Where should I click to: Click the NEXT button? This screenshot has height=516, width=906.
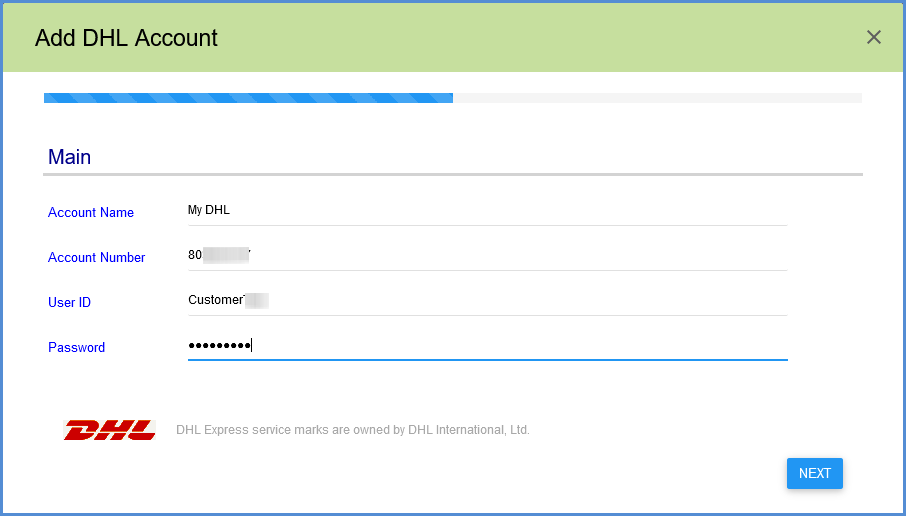pos(815,473)
